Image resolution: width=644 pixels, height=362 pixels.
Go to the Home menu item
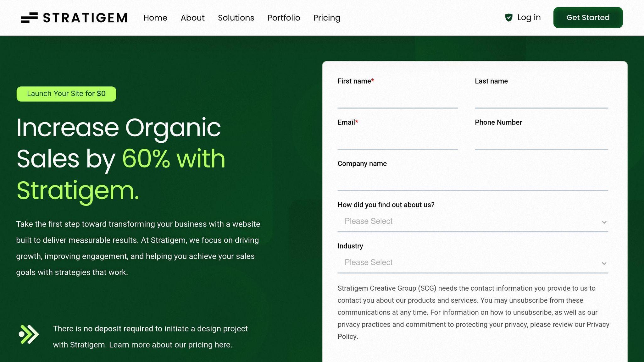tap(155, 18)
